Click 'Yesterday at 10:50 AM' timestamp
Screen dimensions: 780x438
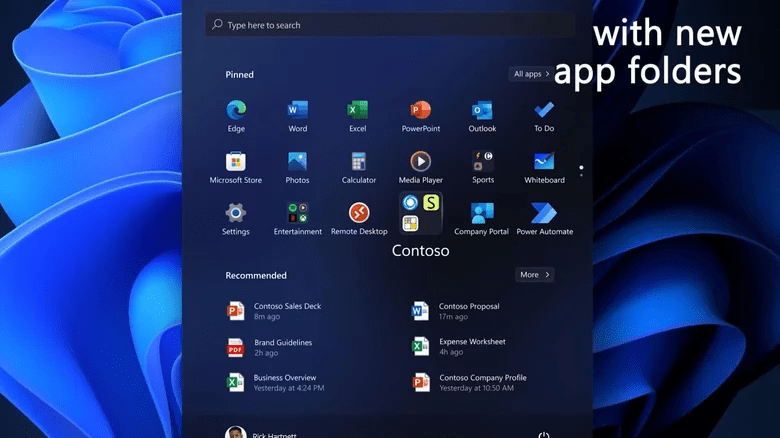tap(477, 388)
